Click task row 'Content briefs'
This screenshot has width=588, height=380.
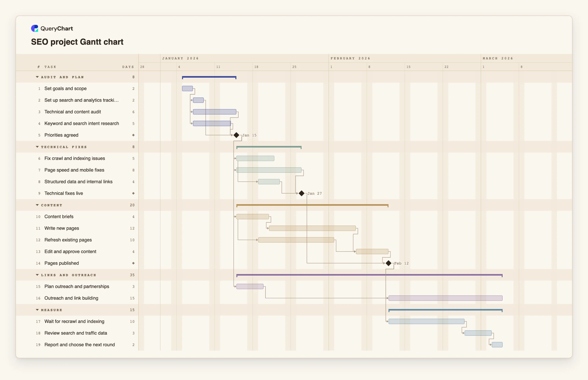(x=77, y=217)
